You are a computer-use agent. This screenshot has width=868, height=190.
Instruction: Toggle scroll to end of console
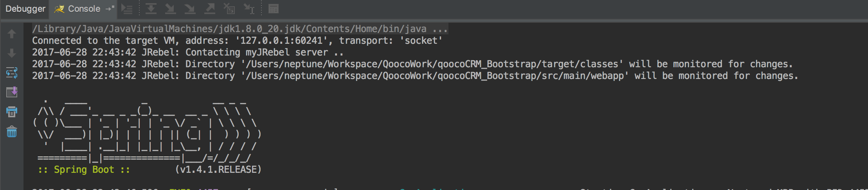tap(12, 92)
